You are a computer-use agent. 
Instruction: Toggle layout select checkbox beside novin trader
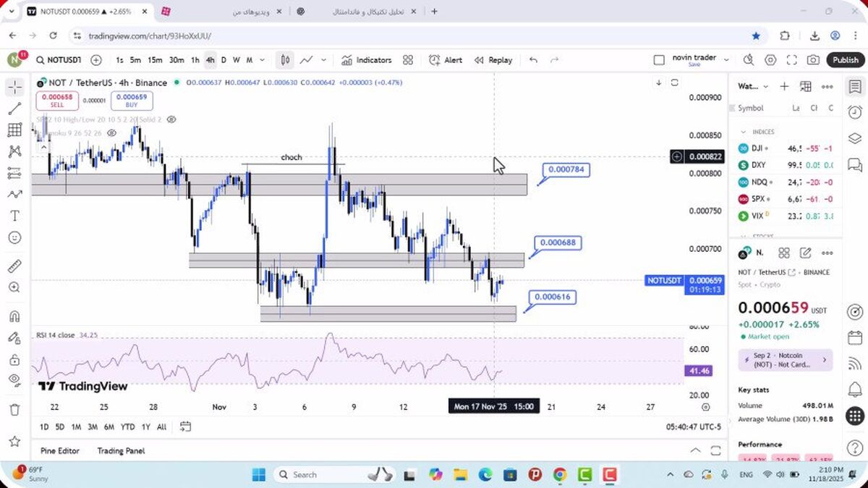[659, 60]
